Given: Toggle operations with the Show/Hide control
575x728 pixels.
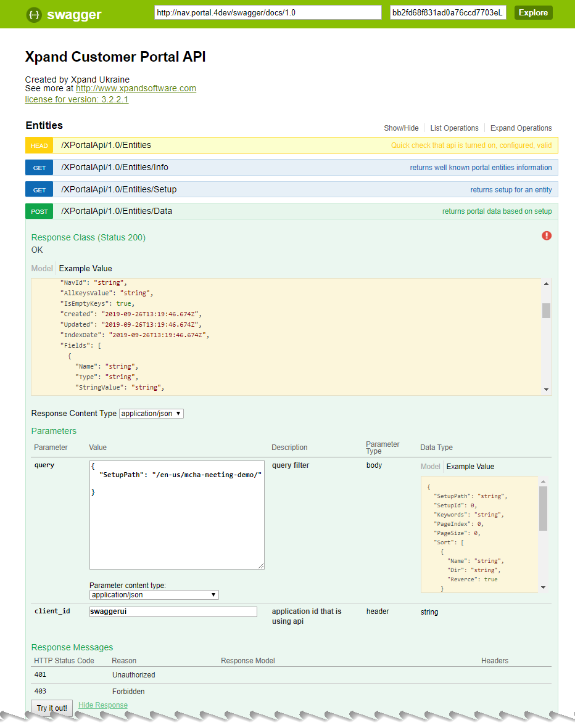Looking at the screenshot, I should coord(401,128).
